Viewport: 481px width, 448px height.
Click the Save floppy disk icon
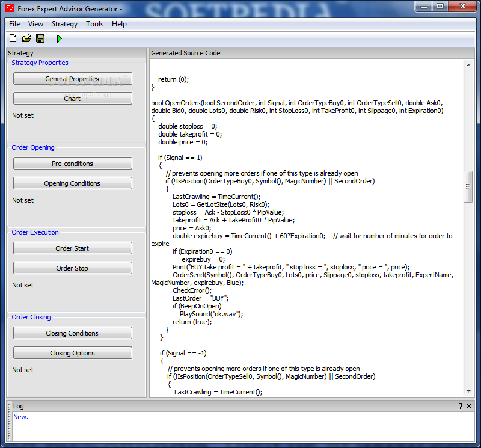click(x=40, y=38)
